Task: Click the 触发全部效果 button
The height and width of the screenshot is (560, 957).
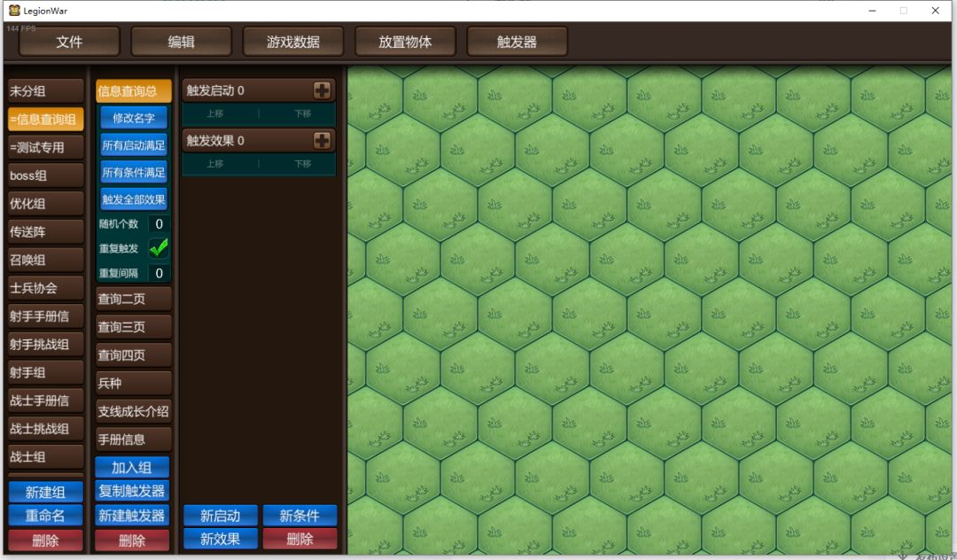Action: (x=134, y=199)
